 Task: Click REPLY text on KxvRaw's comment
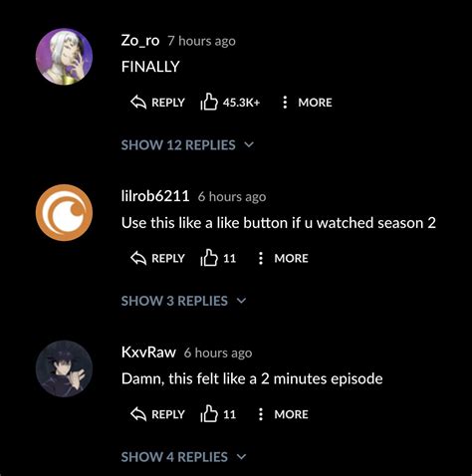pyautogui.click(x=168, y=414)
